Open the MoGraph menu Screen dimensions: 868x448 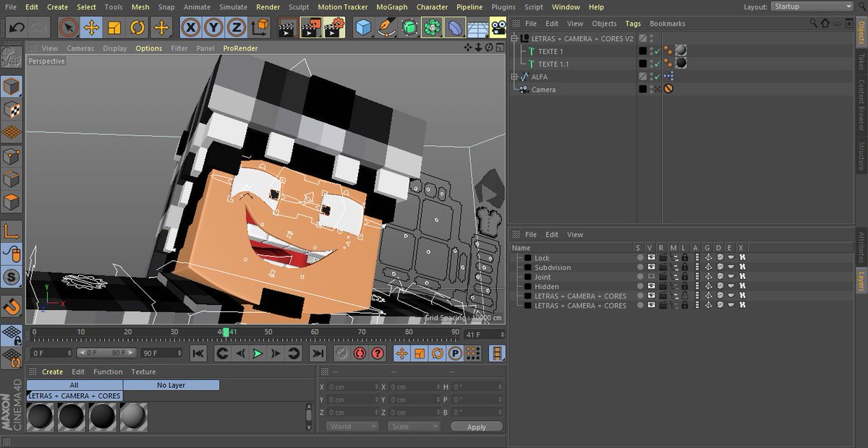pos(392,7)
